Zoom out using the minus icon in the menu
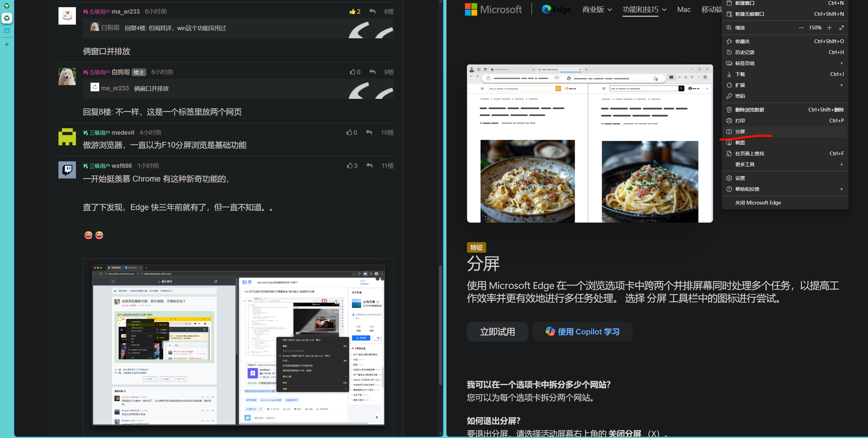This screenshot has height=438, width=868. coord(801,27)
